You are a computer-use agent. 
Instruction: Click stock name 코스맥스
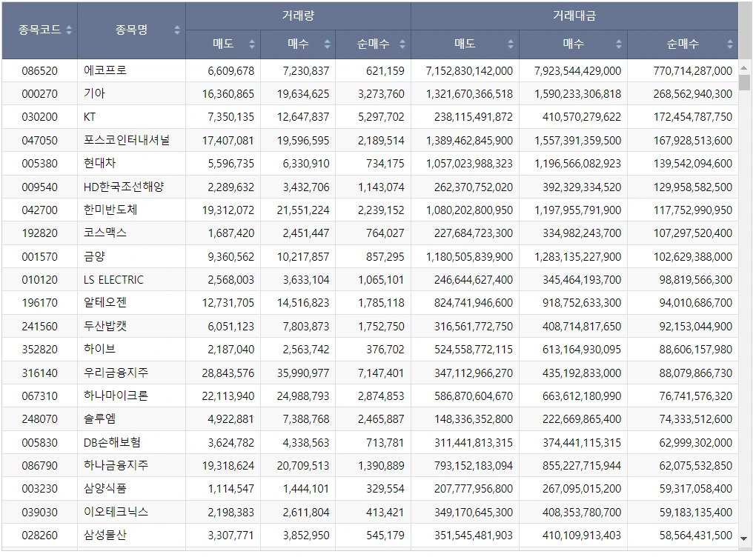click(105, 233)
